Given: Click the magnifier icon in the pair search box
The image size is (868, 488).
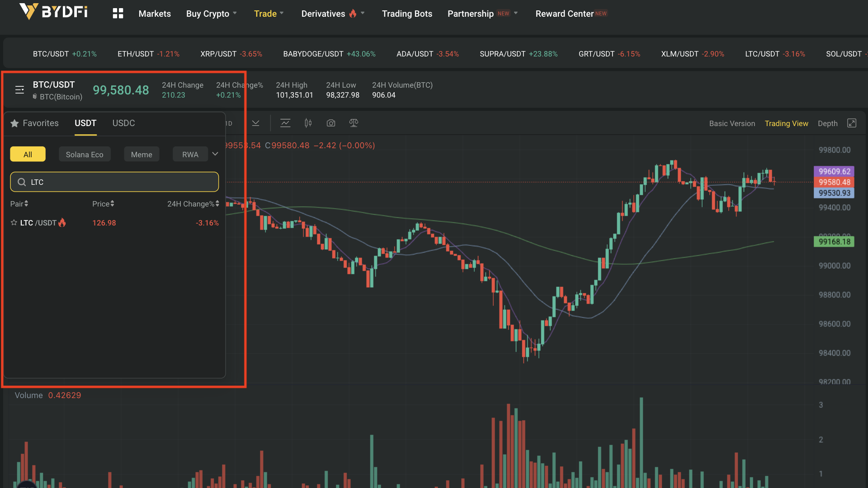Looking at the screenshot, I should [x=21, y=182].
